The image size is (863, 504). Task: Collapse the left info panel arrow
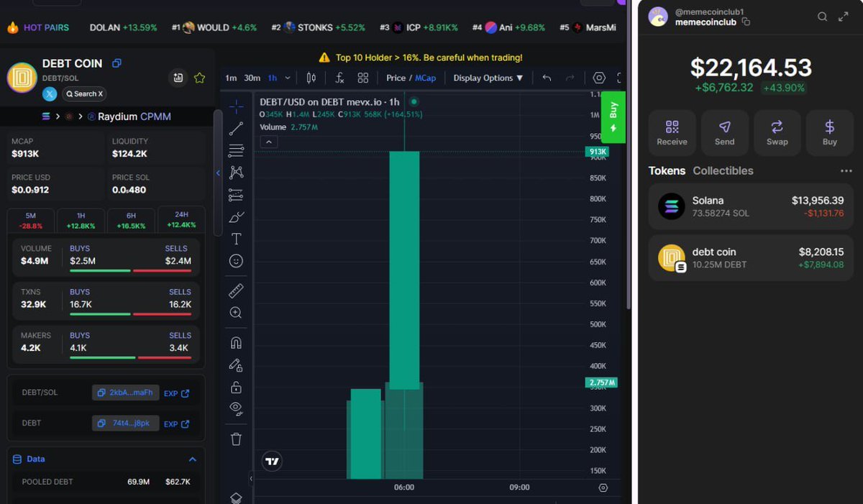point(218,173)
